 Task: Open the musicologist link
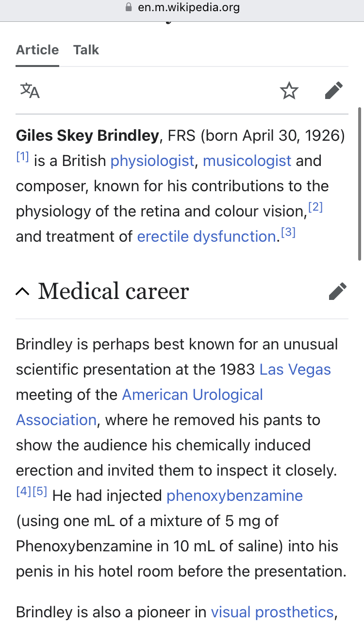(x=247, y=161)
